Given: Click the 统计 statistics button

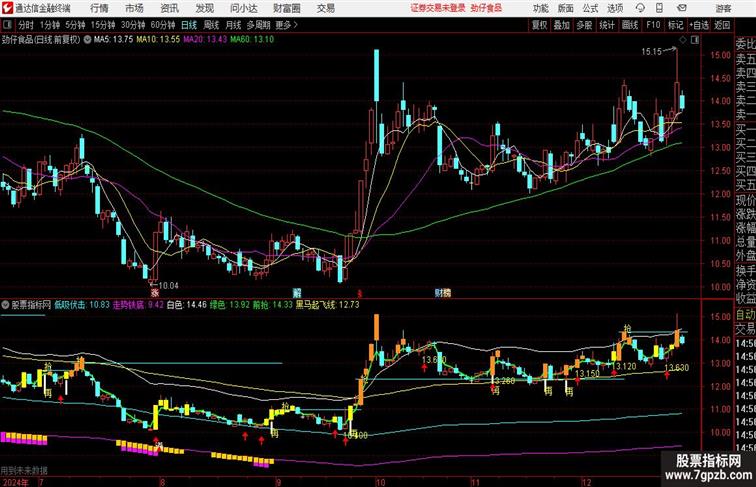Looking at the screenshot, I should pyautogui.click(x=607, y=25).
